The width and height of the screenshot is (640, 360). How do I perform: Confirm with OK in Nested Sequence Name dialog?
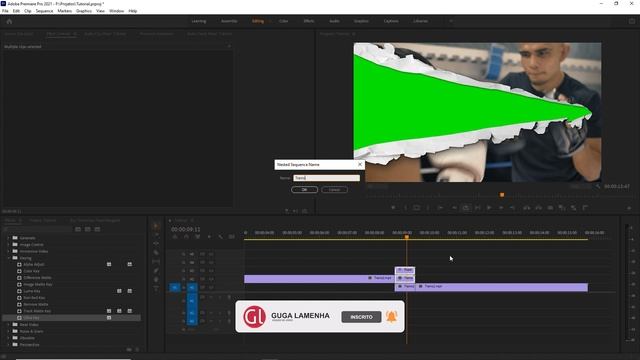[x=304, y=190]
